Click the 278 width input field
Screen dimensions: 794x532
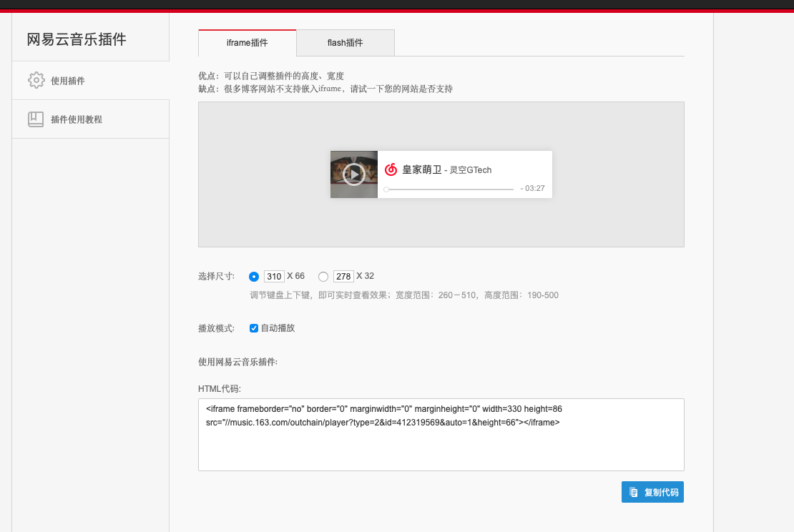343,277
